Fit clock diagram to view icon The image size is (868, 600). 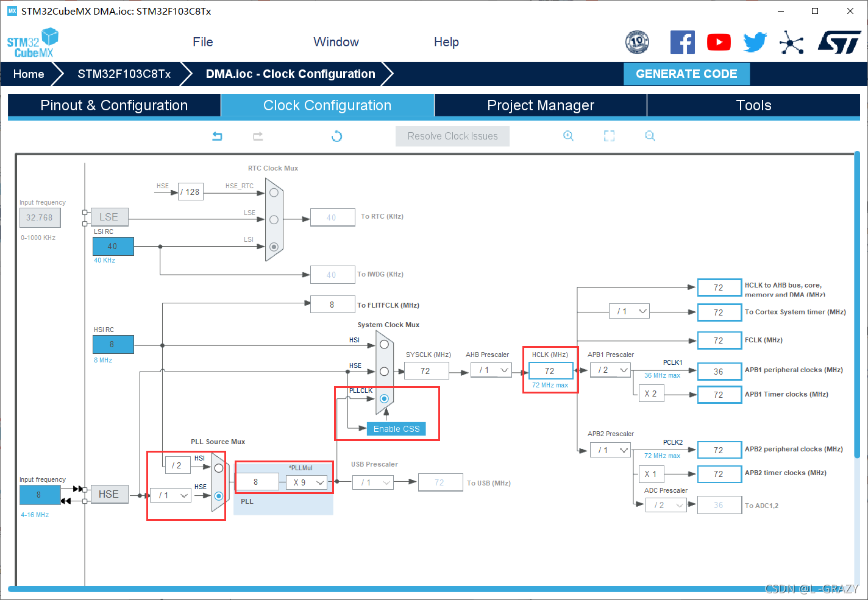tap(609, 136)
